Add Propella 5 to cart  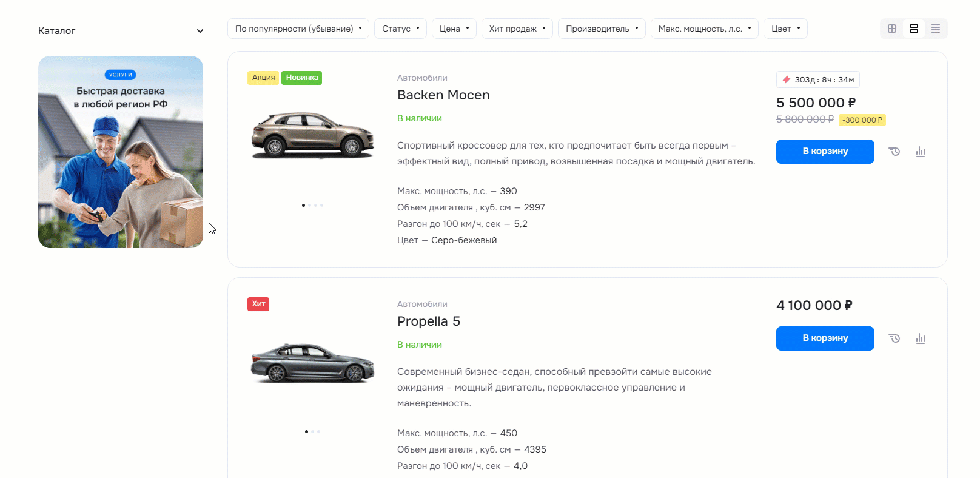pos(825,338)
